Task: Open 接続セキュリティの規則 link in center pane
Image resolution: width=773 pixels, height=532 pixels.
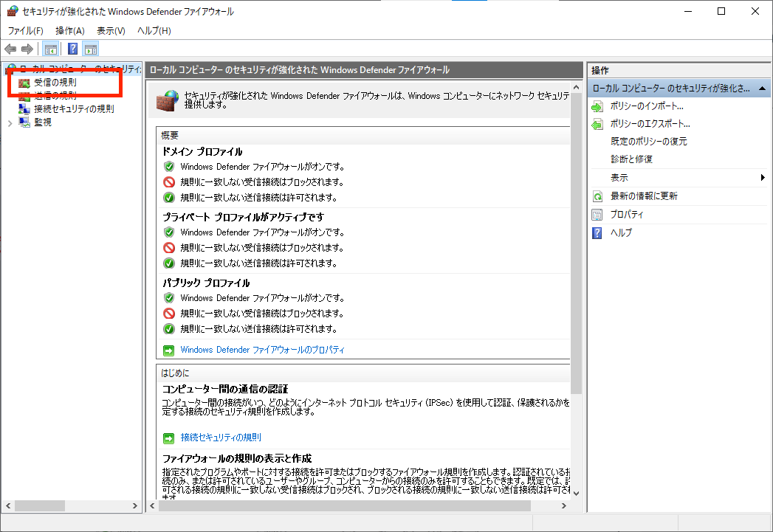Action: click(221, 438)
